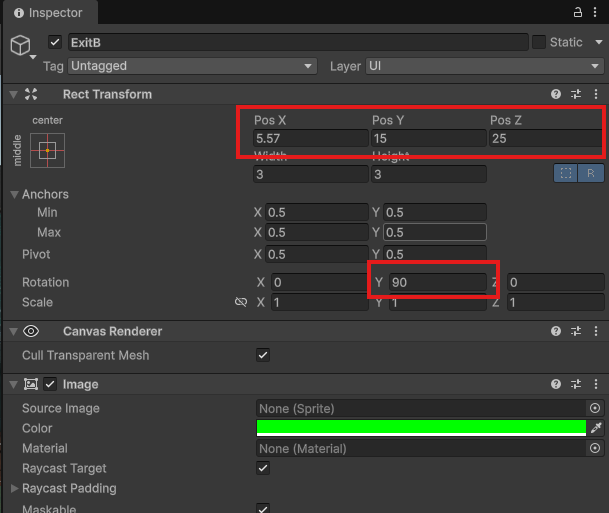Enable the Static checkbox
609x513 pixels.
[539, 42]
